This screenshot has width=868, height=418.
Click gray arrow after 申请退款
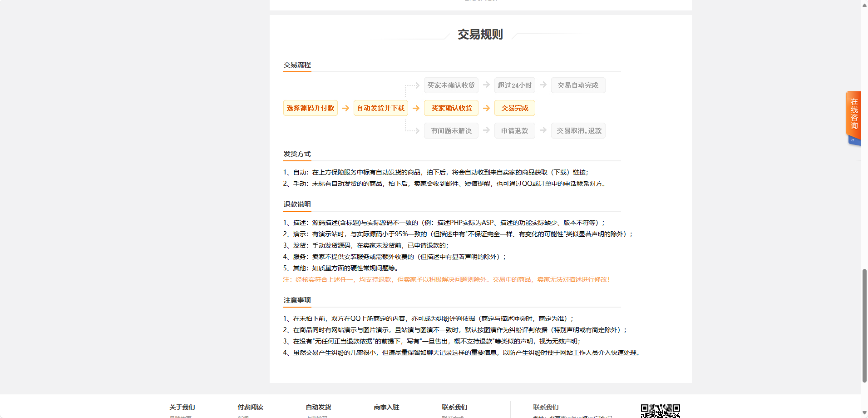(x=543, y=130)
